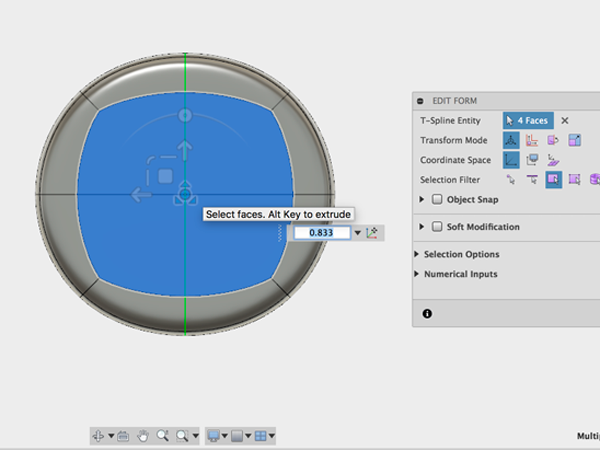Open the Orbit type dropdown arrow
600x450 pixels.
click(111, 436)
